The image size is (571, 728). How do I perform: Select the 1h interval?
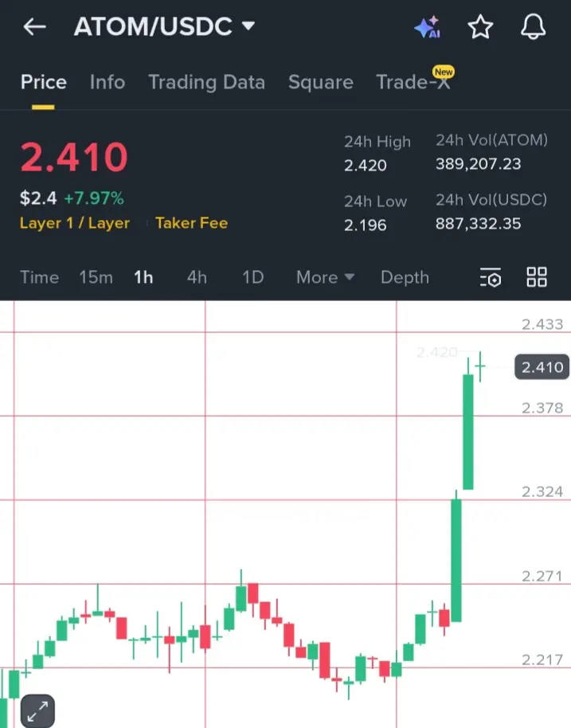click(x=143, y=277)
